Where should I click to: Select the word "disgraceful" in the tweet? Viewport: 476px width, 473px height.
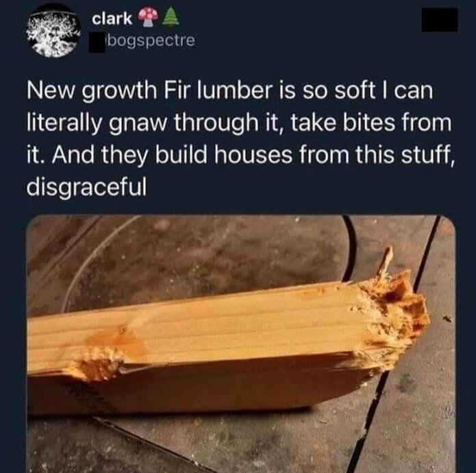pos(86,187)
